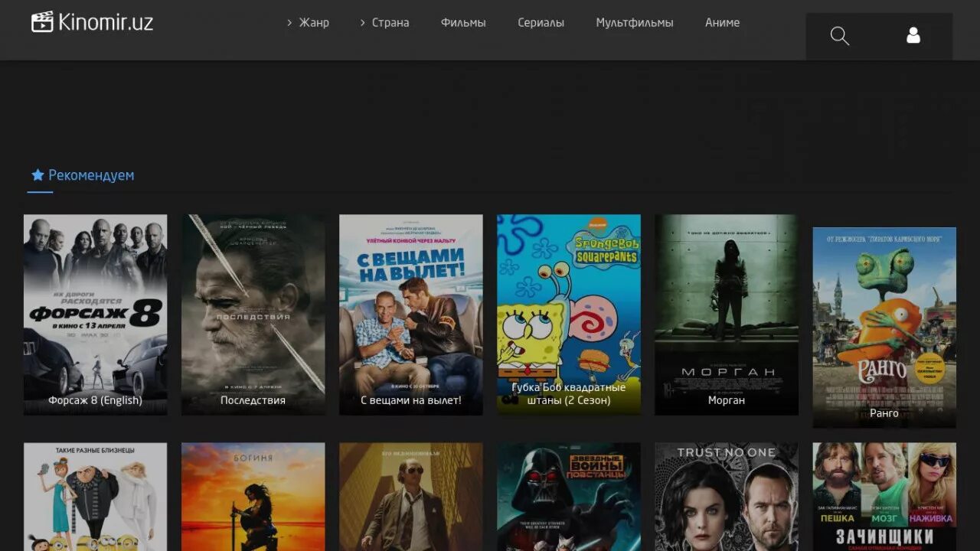Go to the Аниме section
980x551 pixels.
click(x=722, y=23)
